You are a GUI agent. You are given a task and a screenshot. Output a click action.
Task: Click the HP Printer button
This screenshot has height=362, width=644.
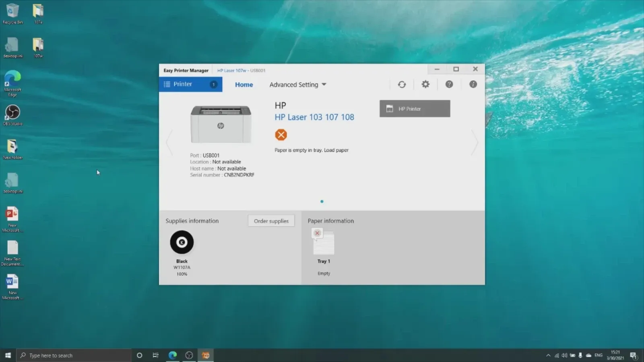click(415, 109)
